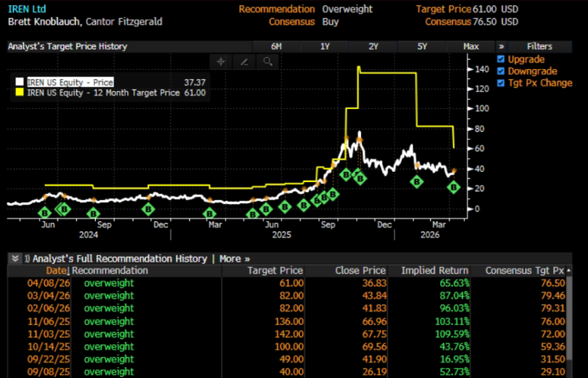Click the double-chevron next to Max
Image resolution: width=588 pixels, height=378 pixels.
click(x=502, y=47)
